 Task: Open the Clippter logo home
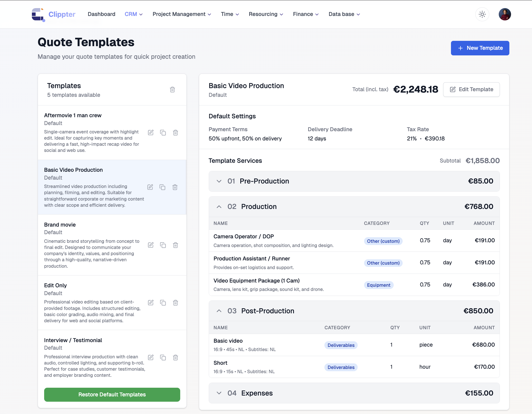(54, 14)
